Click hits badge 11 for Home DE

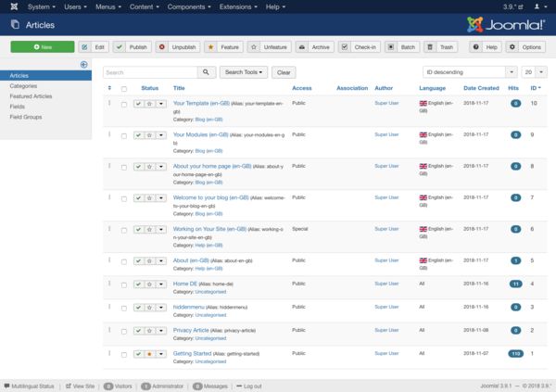click(515, 284)
